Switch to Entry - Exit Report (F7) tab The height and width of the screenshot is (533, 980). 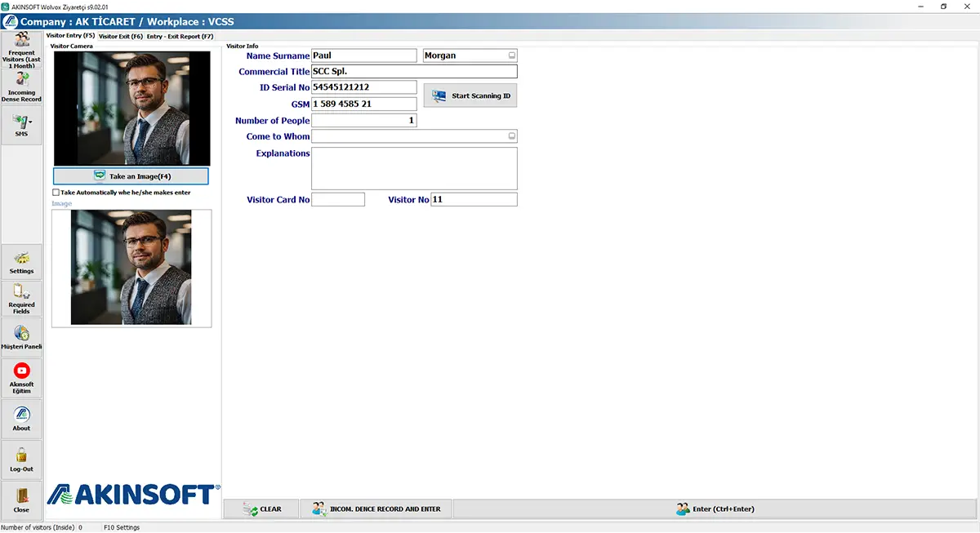click(x=180, y=36)
